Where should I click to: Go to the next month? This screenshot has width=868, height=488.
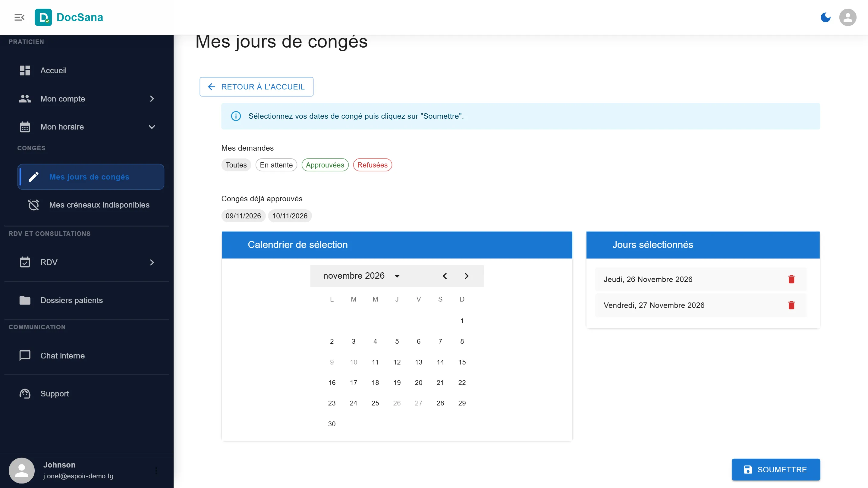click(466, 276)
